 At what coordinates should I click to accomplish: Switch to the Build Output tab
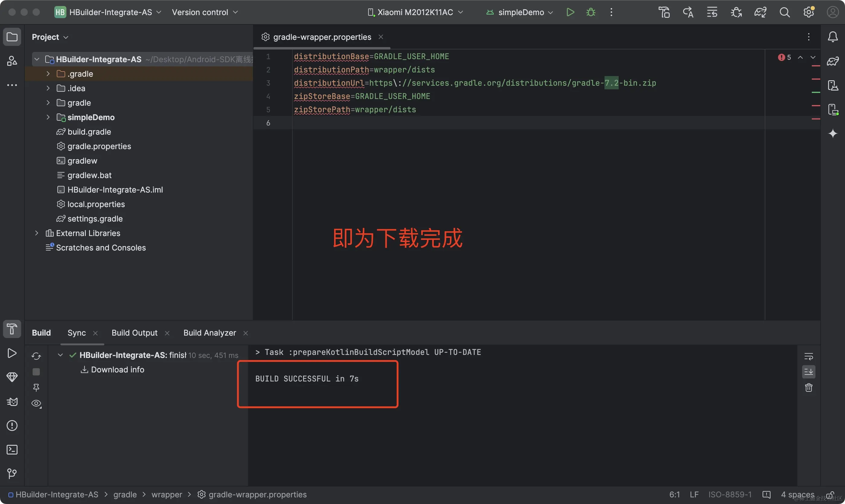(x=135, y=333)
